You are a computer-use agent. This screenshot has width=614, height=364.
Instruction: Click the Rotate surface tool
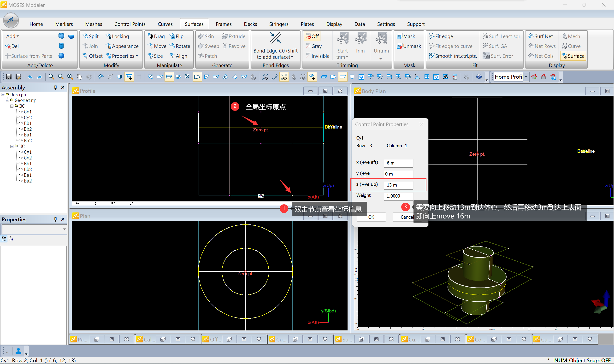180,46
